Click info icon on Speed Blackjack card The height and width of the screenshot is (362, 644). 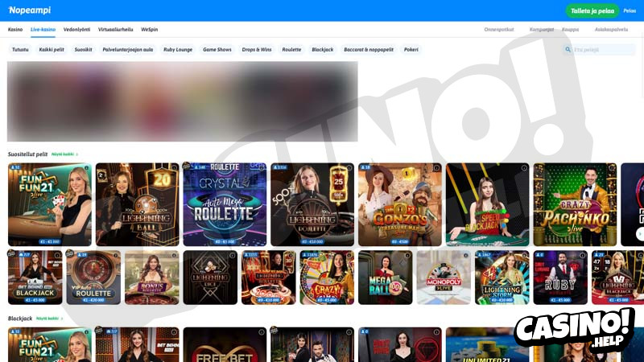click(x=524, y=168)
